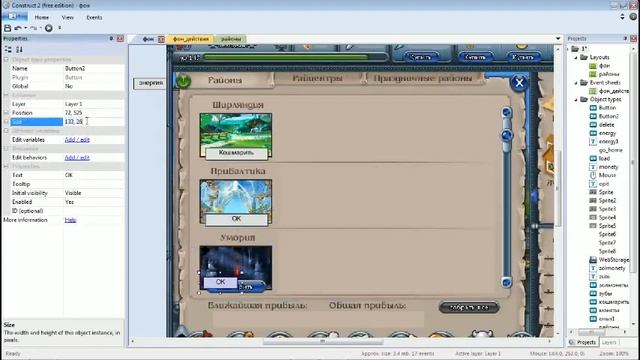
Task: Switch properties to categorized view icon
Action: (8, 49)
